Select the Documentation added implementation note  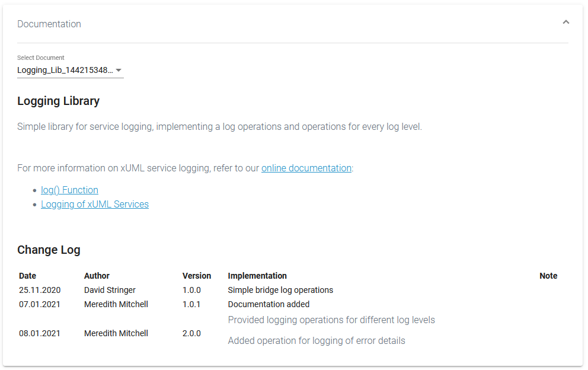[x=269, y=304]
